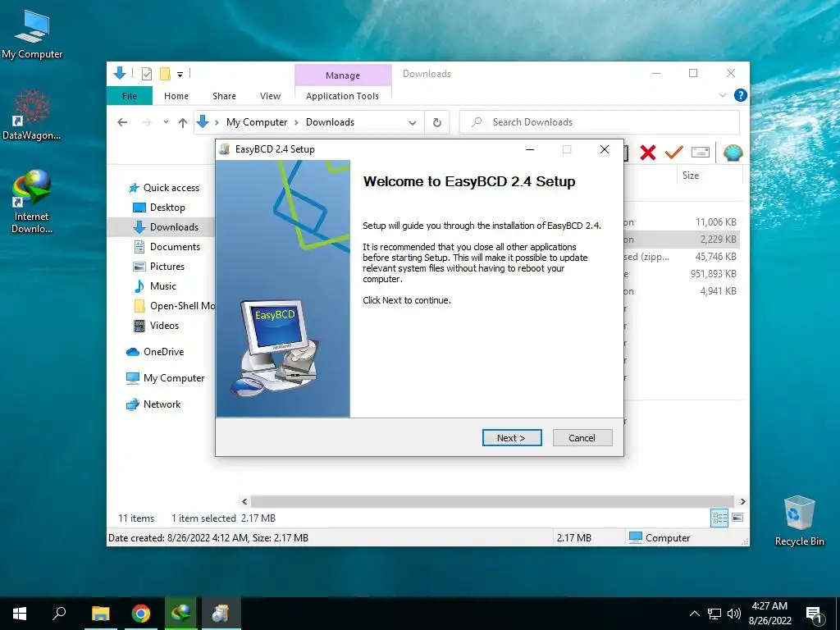The height and width of the screenshot is (630, 840).
Task: Expand the address bar history dropdown
Action: [413, 123]
